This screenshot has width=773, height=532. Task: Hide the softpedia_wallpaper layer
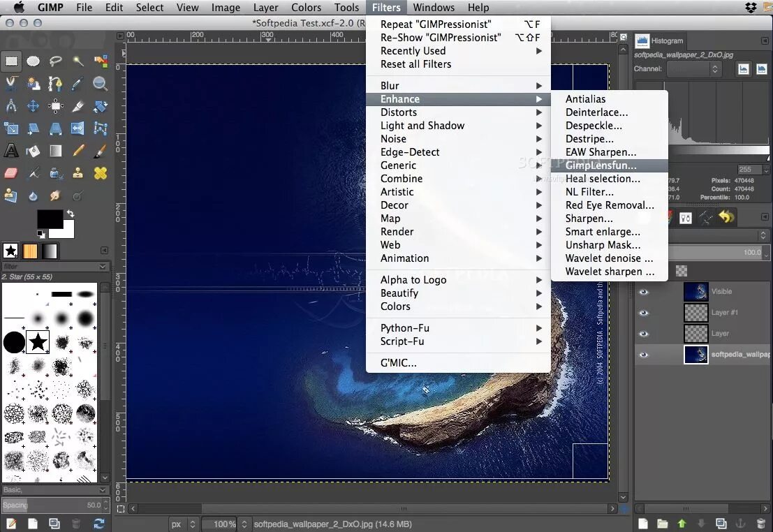point(643,355)
